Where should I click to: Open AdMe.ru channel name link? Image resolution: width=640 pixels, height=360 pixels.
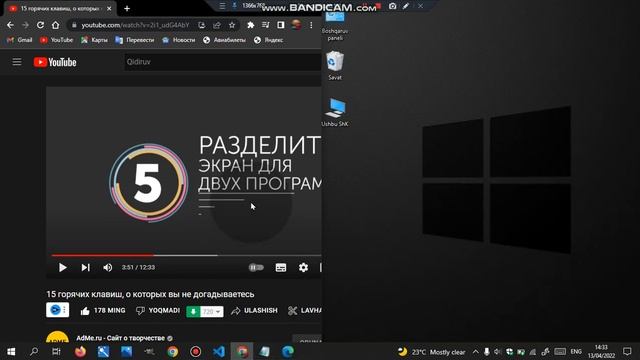(x=120, y=338)
